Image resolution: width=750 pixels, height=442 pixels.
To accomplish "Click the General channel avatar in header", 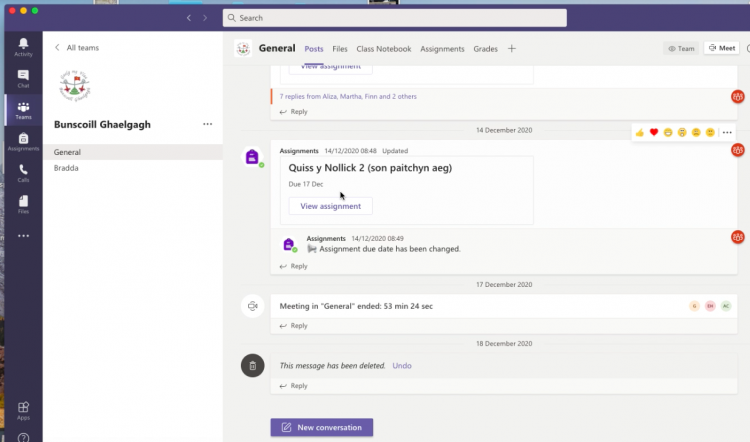I will [x=243, y=49].
